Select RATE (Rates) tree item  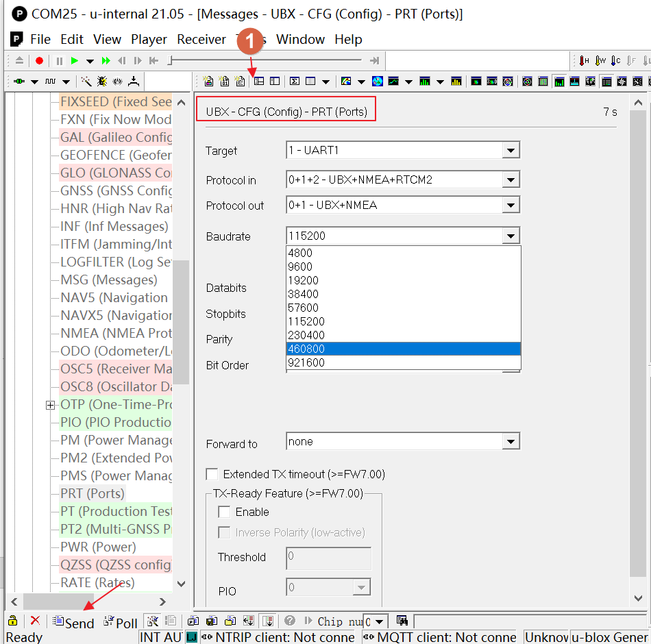[97, 582]
